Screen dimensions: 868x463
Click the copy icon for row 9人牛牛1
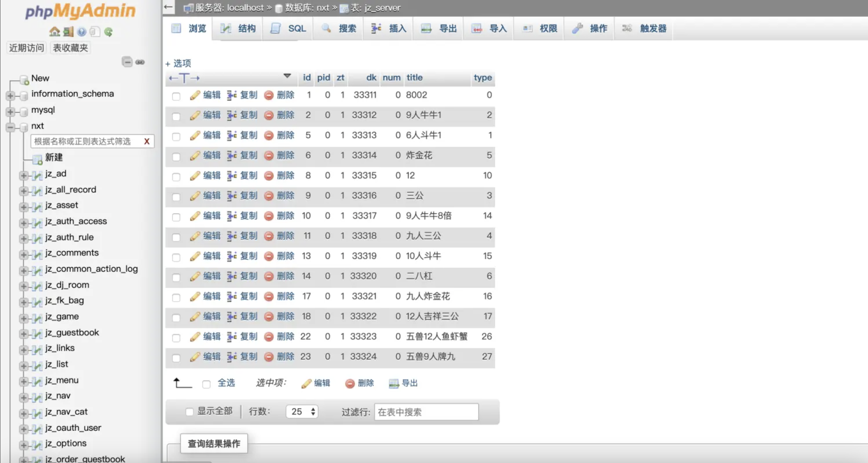[232, 115]
